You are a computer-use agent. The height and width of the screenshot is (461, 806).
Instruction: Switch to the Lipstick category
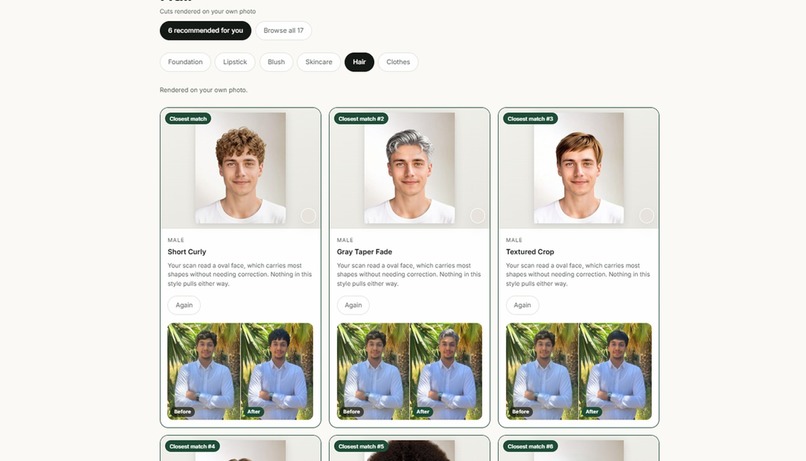(x=235, y=62)
